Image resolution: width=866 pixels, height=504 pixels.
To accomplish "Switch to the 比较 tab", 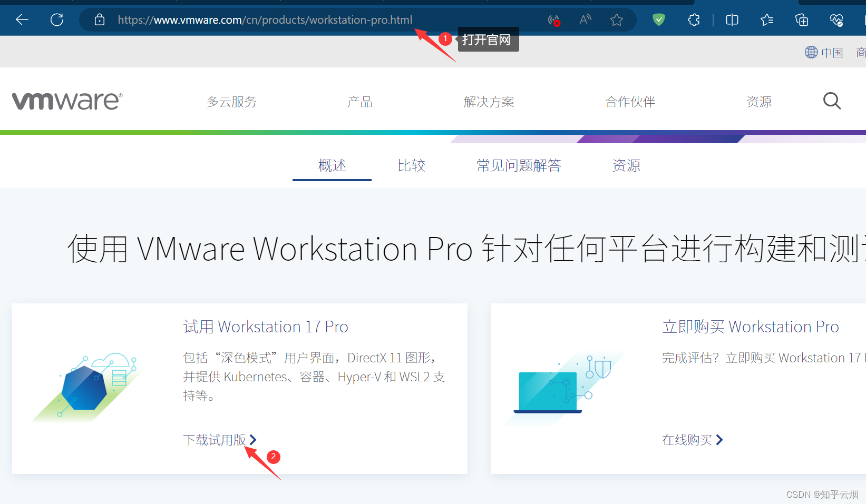I will click(411, 165).
